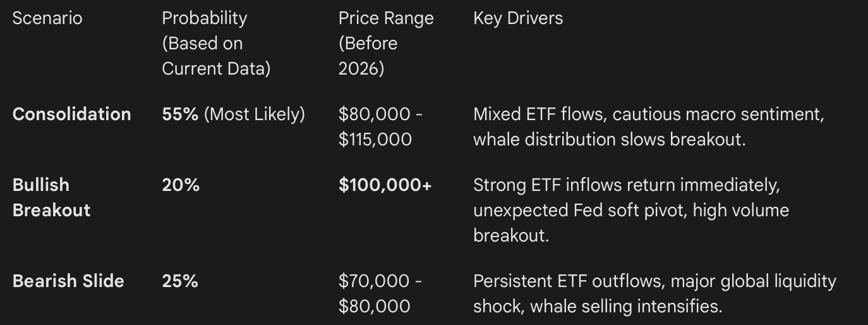The height and width of the screenshot is (325, 868).
Task: Click the '(Based on Current Data)' header note
Action: (x=215, y=56)
